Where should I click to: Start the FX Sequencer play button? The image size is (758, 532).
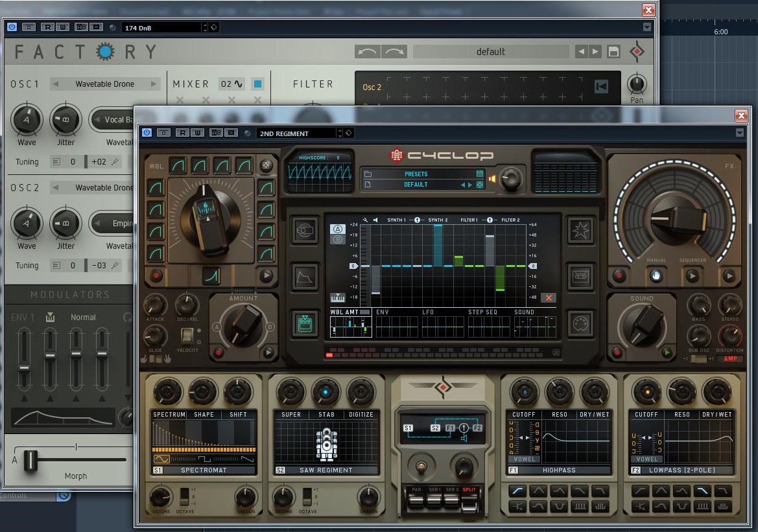[693, 276]
